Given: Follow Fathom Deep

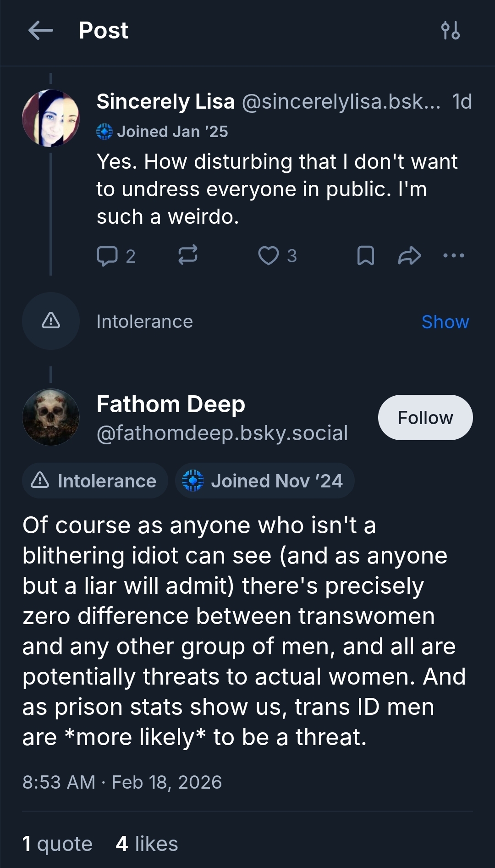Looking at the screenshot, I should click(x=425, y=418).
